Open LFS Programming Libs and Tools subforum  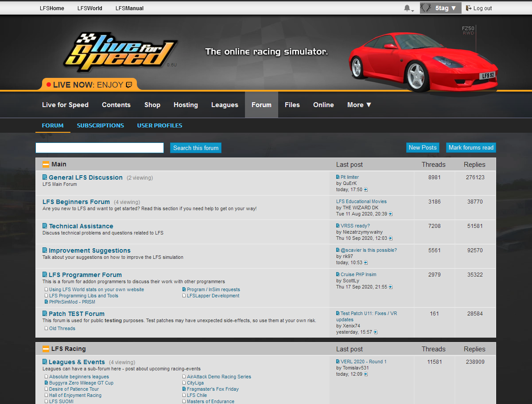[x=84, y=296]
